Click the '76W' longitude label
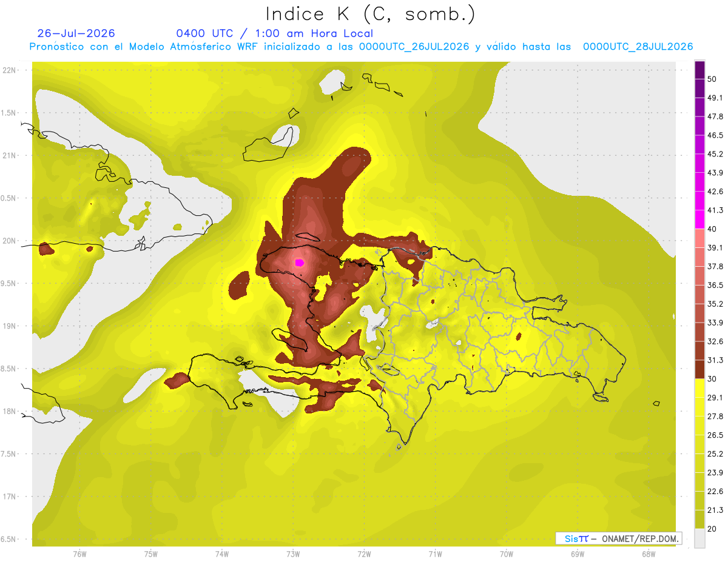This screenshot has width=728, height=562. click(x=79, y=554)
